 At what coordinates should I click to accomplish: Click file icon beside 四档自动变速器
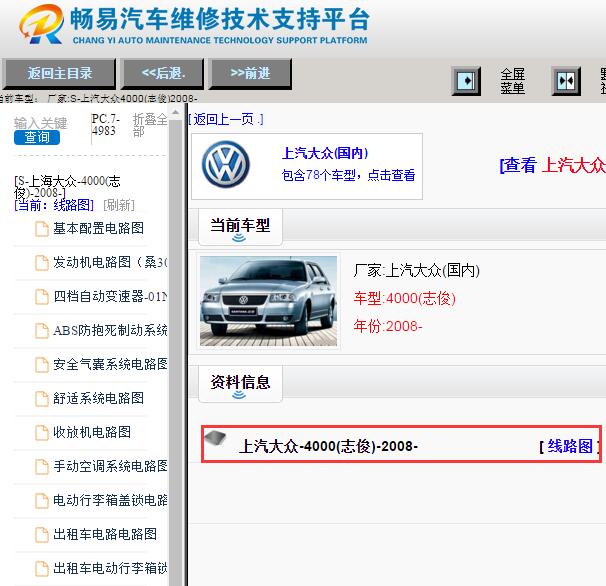[x=42, y=297]
